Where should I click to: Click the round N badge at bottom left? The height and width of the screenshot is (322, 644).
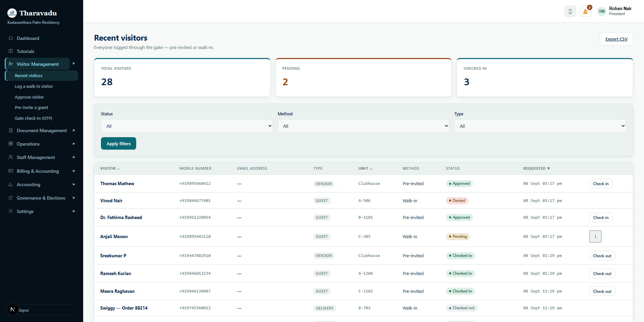(12, 309)
